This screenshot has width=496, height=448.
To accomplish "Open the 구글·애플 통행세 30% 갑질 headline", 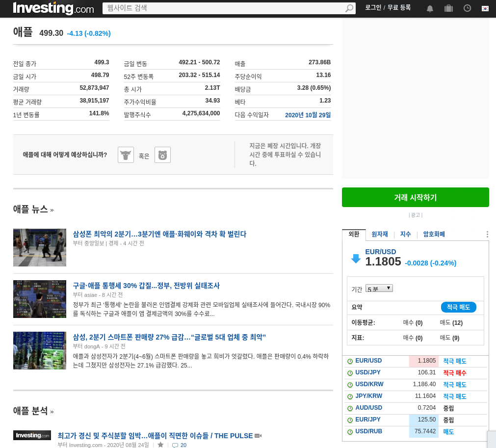I will tap(146, 286).
